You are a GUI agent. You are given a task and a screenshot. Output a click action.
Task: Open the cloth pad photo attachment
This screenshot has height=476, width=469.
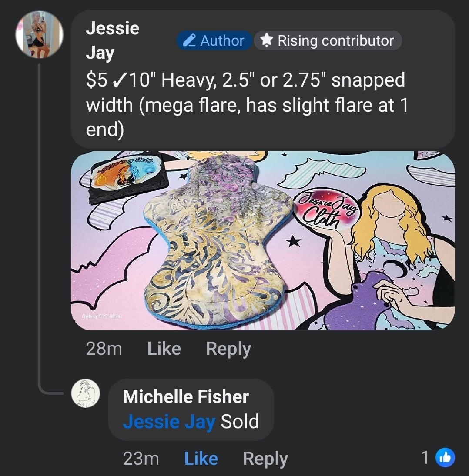(263, 240)
